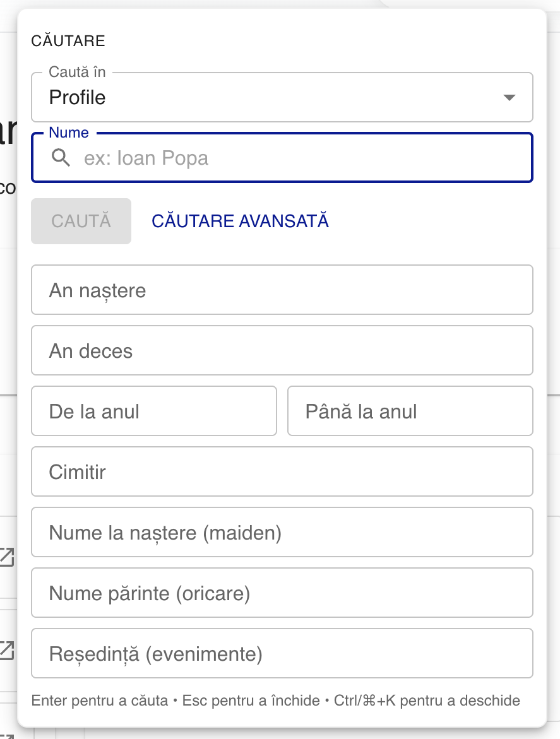Click the keyboard shortcut hint text at bottom
560x739 pixels.
[275, 700]
